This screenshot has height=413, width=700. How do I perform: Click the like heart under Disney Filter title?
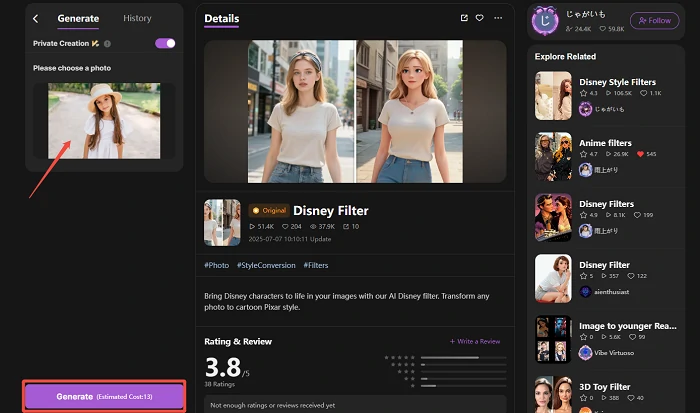coord(284,227)
